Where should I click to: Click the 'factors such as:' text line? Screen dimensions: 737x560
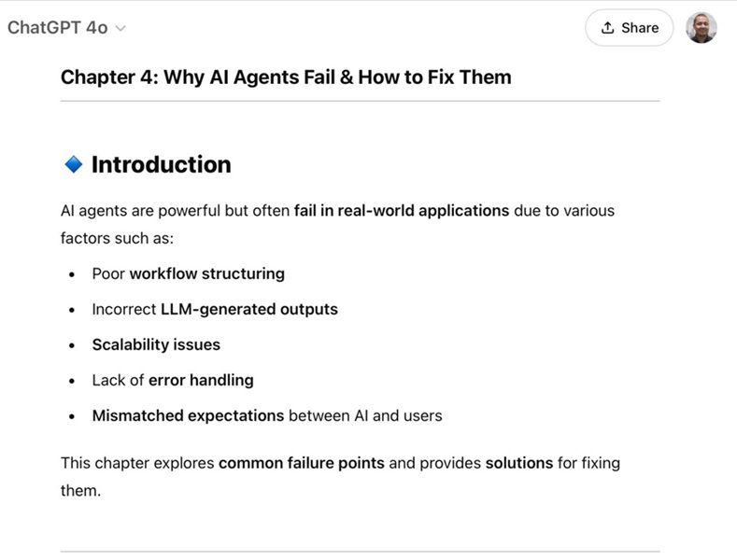click(117, 238)
